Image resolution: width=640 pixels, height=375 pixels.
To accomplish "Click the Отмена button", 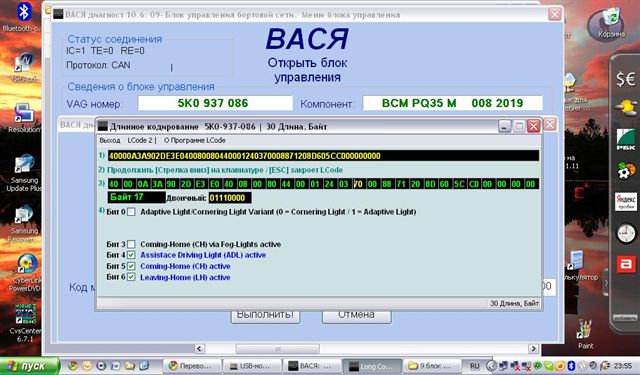I will click(x=356, y=315).
